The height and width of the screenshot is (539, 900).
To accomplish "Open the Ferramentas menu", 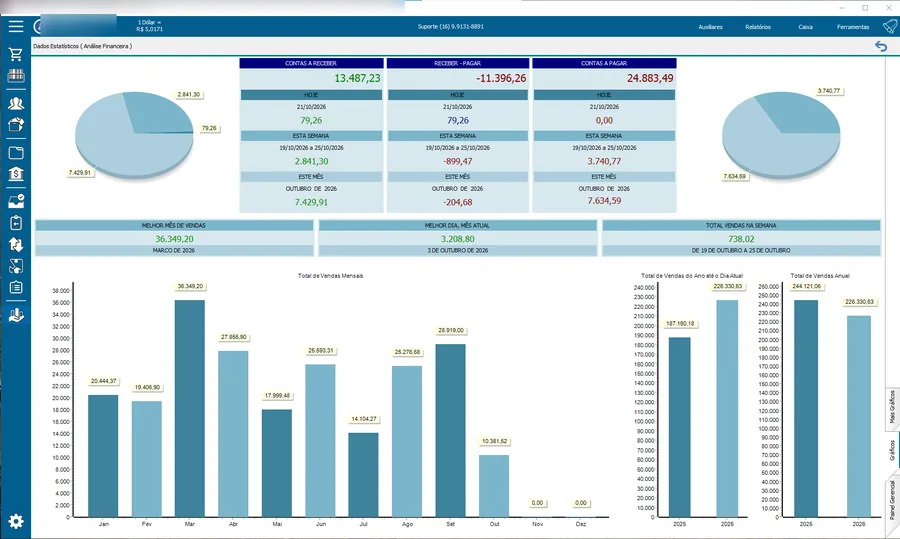I will pos(853,27).
